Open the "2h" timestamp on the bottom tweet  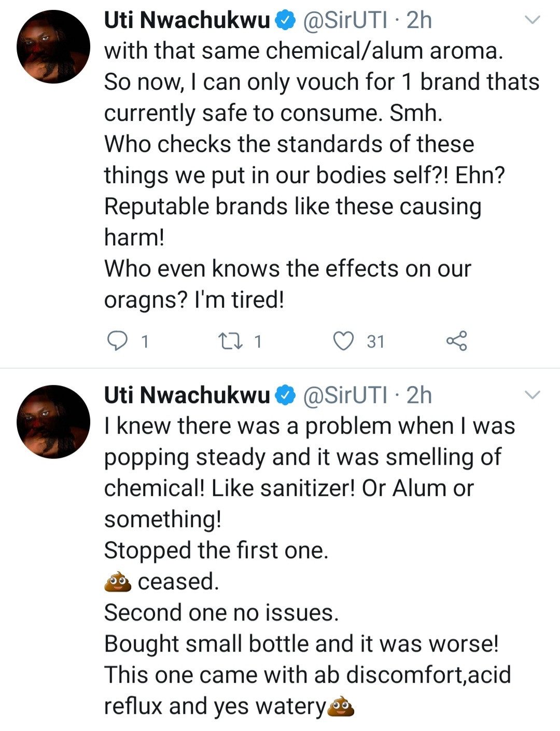[x=419, y=395]
